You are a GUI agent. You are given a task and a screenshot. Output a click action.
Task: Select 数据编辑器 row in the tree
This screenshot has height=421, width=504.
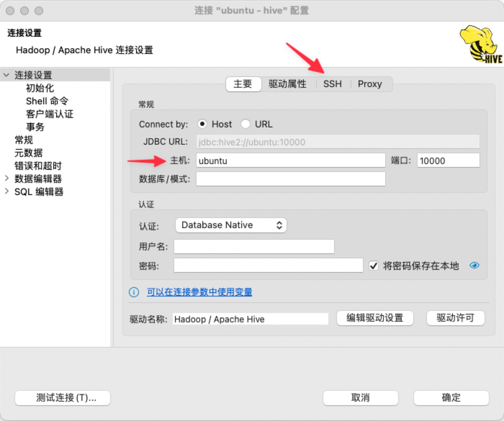pyautogui.click(x=38, y=179)
